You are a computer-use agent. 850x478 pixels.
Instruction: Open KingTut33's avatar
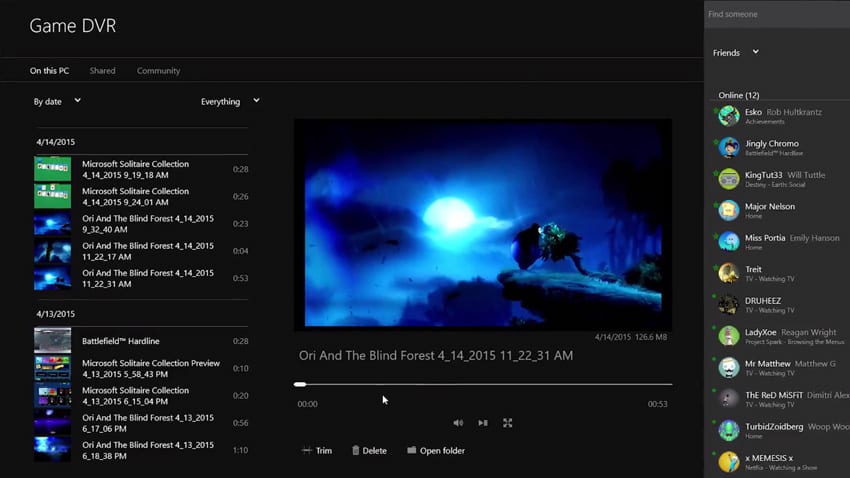(729, 179)
